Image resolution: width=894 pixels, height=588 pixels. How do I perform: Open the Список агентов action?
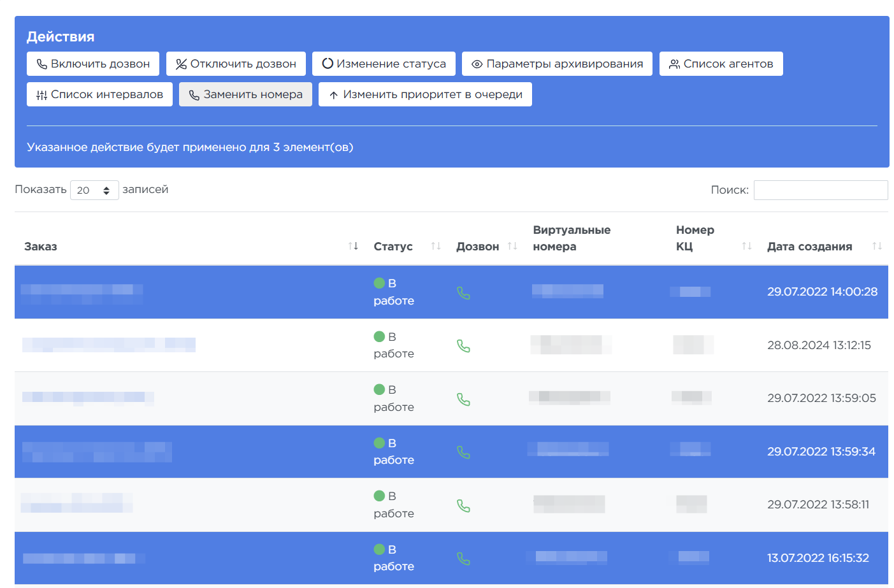point(721,64)
